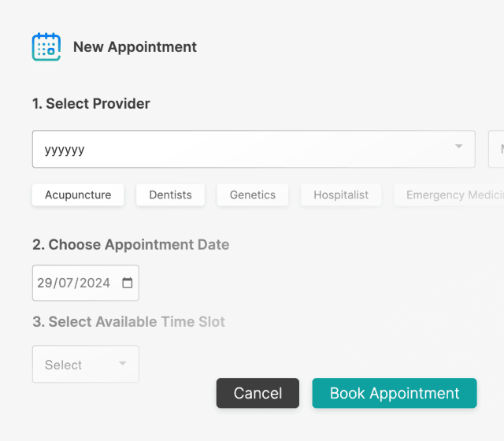Expand the provider dropdown arrow
This screenshot has height=441, width=504.
(459, 147)
